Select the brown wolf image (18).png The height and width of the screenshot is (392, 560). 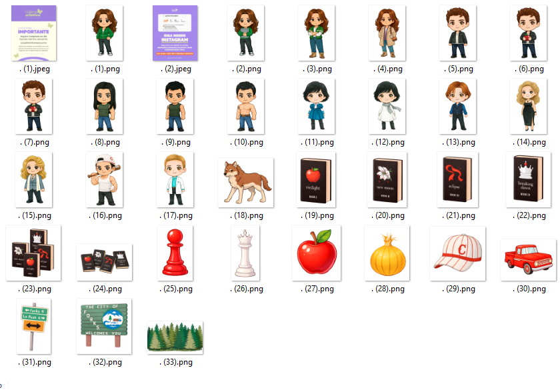(246, 183)
